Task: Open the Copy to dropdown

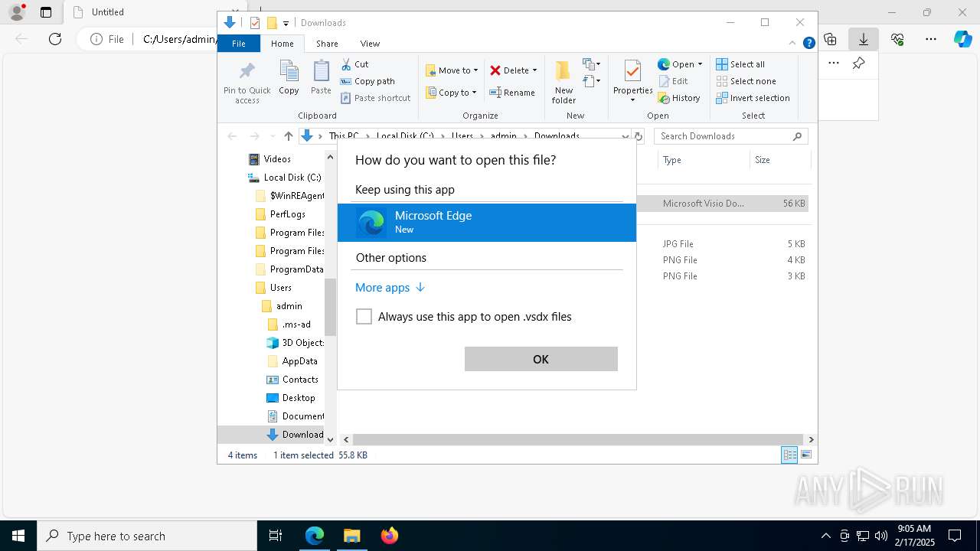Action: click(451, 93)
